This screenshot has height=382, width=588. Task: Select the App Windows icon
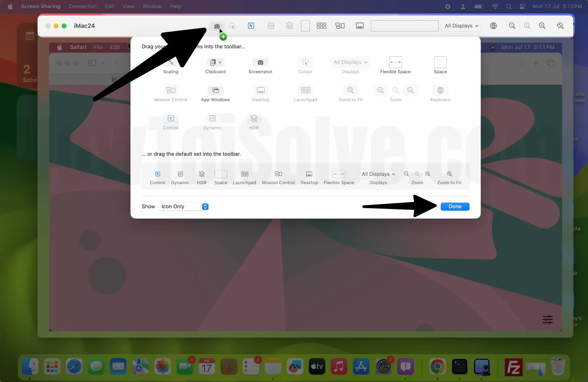215,90
